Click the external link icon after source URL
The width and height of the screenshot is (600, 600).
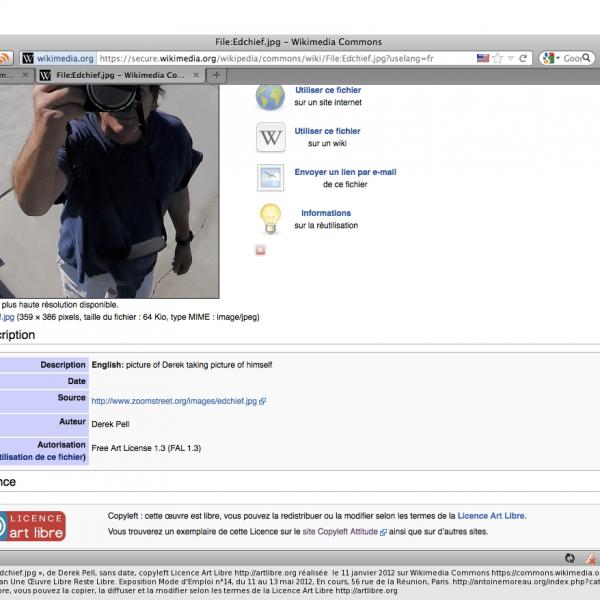[x=262, y=401]
